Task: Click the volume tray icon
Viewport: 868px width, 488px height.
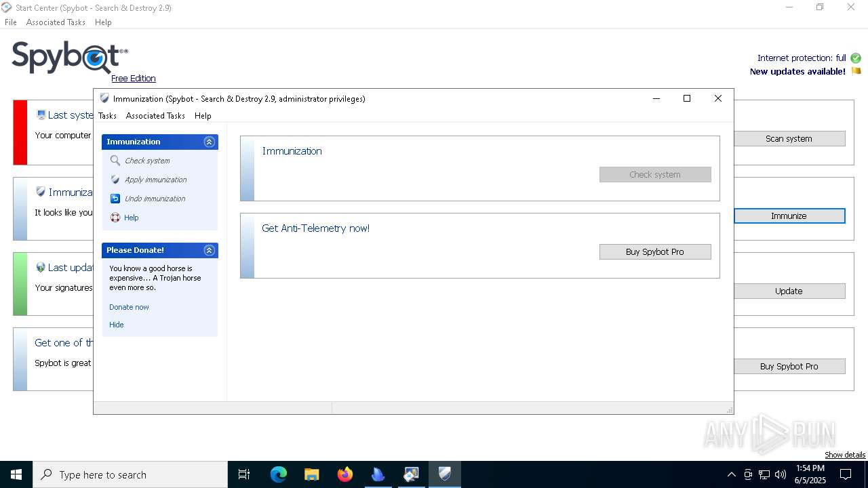Action: (781, 474)
